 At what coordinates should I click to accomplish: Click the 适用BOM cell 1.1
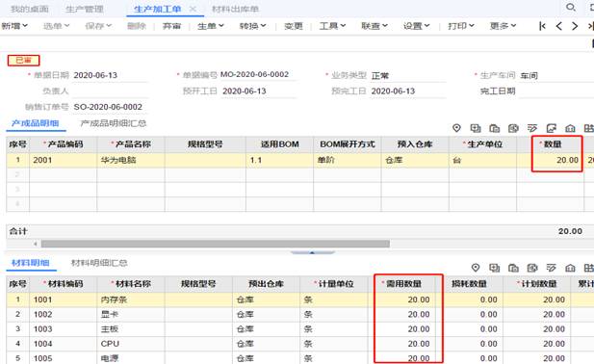(x=279, y=160)
